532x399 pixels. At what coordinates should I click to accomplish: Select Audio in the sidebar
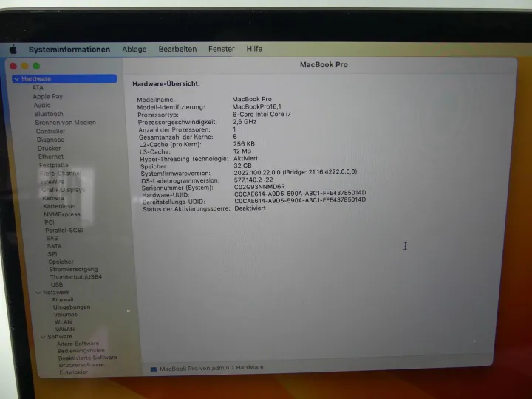[42, 105]
